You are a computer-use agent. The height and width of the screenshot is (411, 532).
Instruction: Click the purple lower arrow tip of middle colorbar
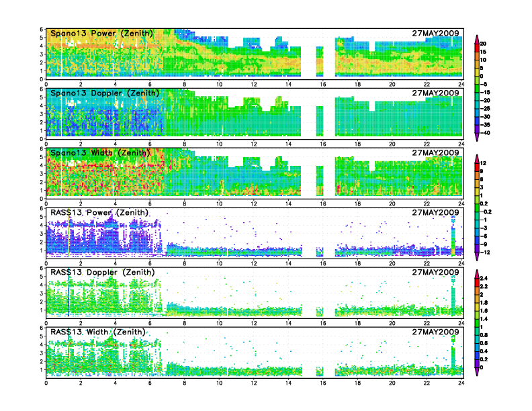coord(477,257)
